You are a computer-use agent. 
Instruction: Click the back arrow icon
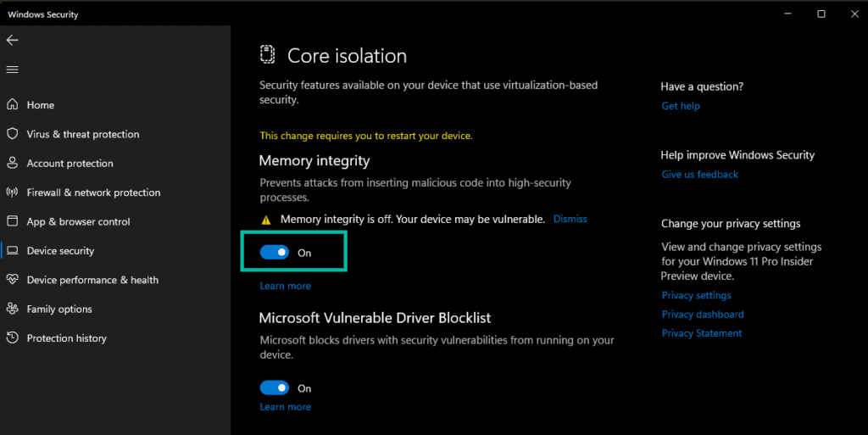12,40
